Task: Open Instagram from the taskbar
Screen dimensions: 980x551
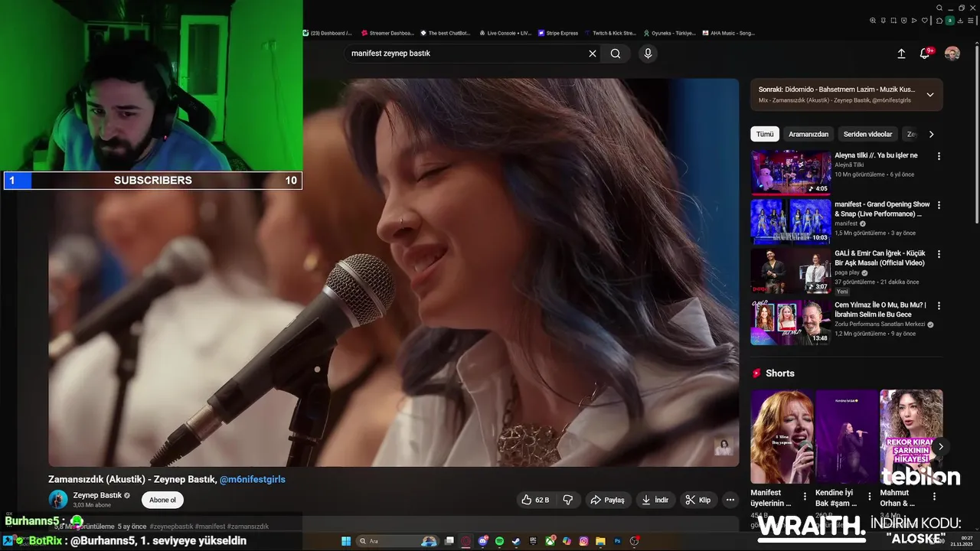Action: coord(583,541)
